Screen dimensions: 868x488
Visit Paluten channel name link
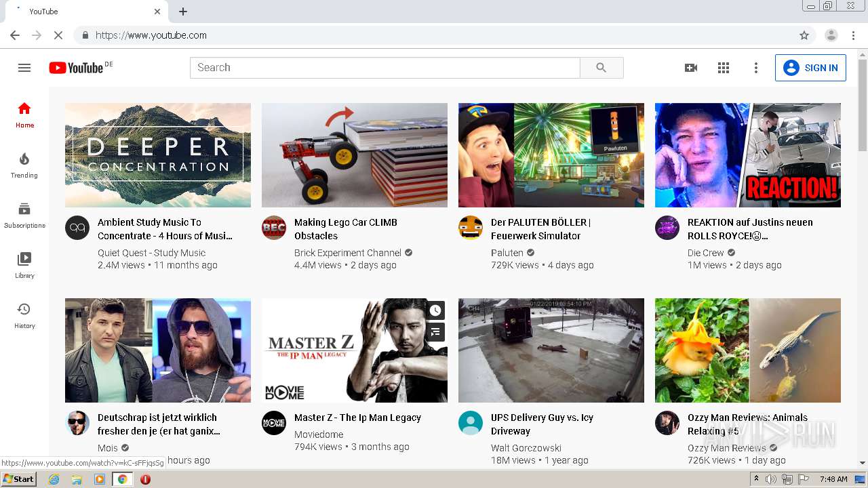tap(507, 253)
